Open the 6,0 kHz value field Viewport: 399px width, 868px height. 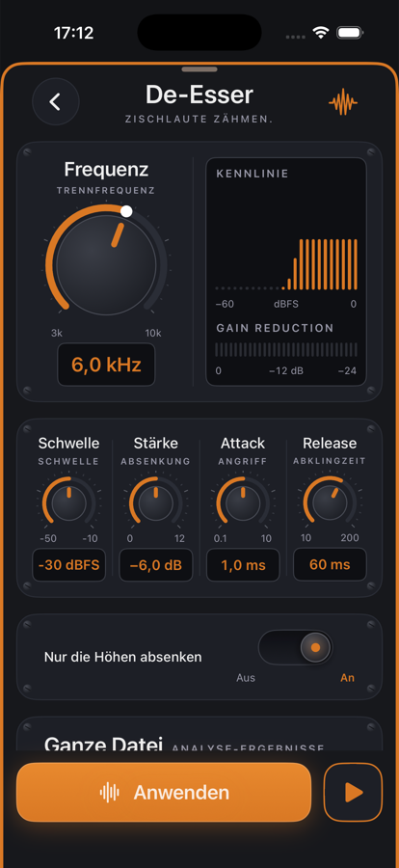(x=106, y=365)
